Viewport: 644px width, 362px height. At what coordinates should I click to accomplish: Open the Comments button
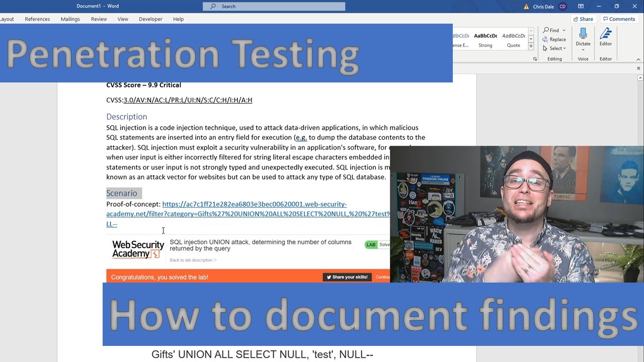click(619, 19)
